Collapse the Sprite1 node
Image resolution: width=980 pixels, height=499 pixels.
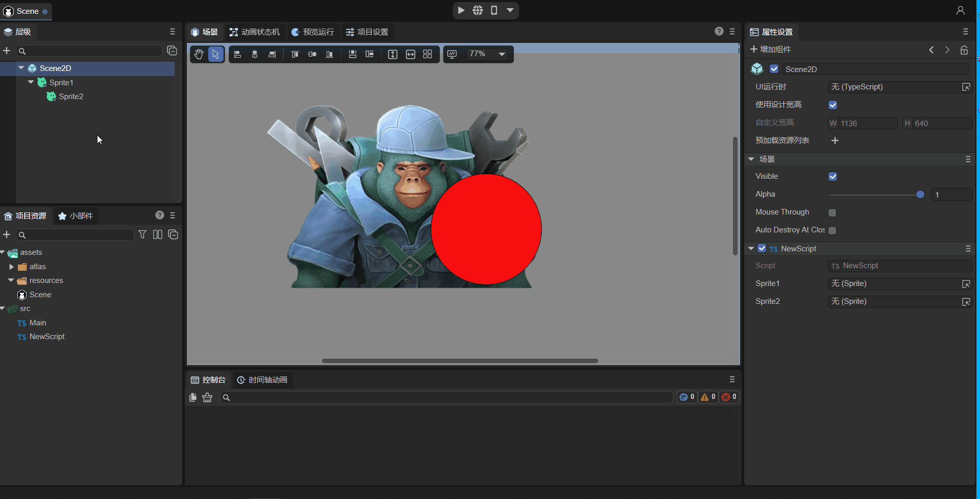(x=31, y=82)
